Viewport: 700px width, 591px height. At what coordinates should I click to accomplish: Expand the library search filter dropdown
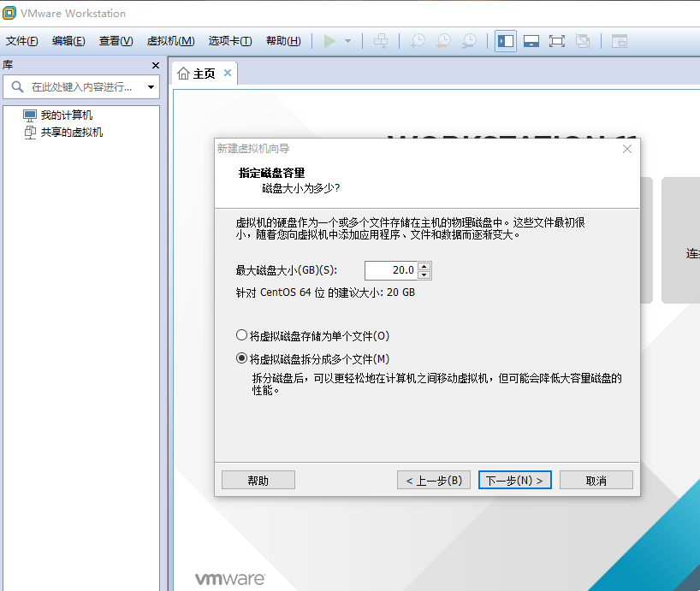pos(151,87)
